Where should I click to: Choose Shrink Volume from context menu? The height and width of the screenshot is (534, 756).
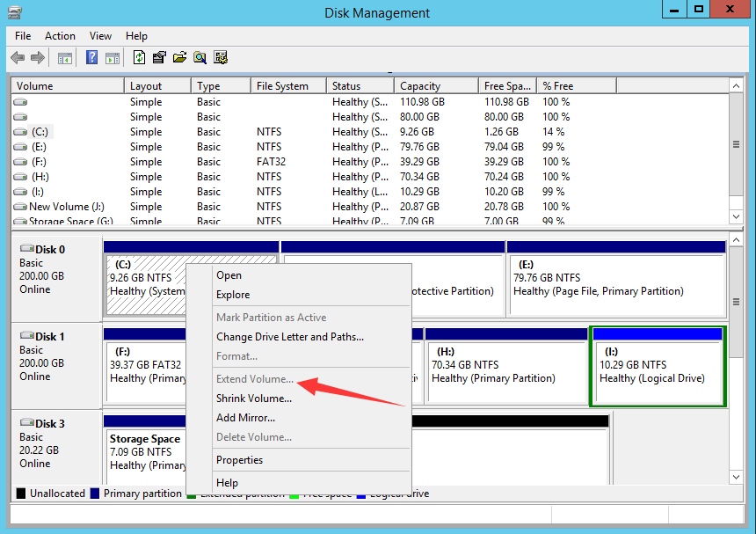[254, 399]
